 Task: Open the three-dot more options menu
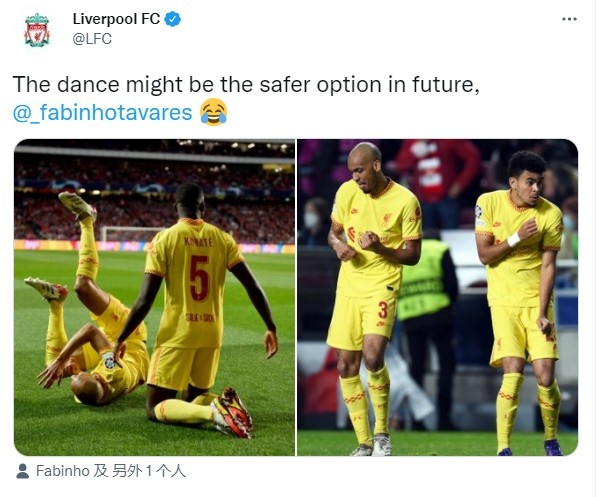point(569,19)
